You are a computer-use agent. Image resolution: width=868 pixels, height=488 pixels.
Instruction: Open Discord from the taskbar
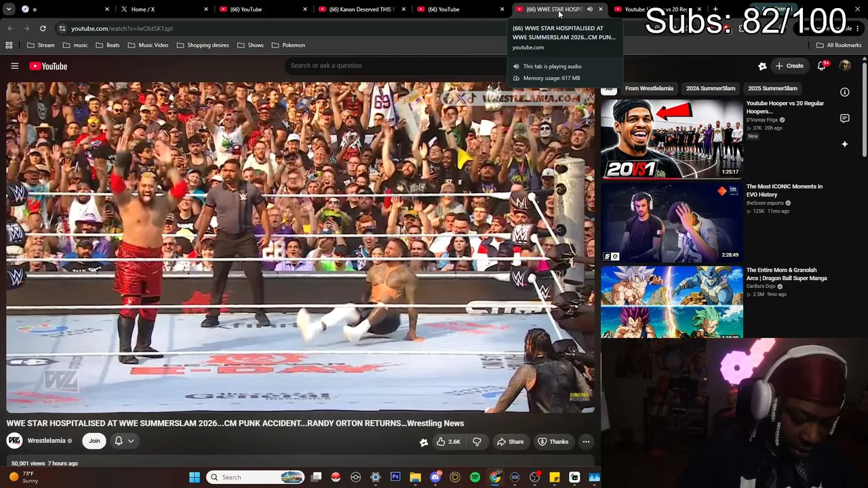[x=435, y=477]
